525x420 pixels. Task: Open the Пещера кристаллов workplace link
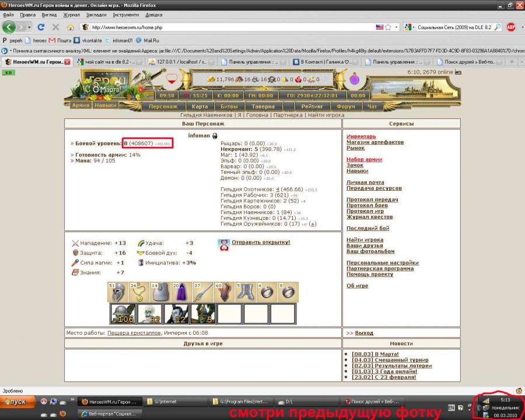tap(134, 333)
